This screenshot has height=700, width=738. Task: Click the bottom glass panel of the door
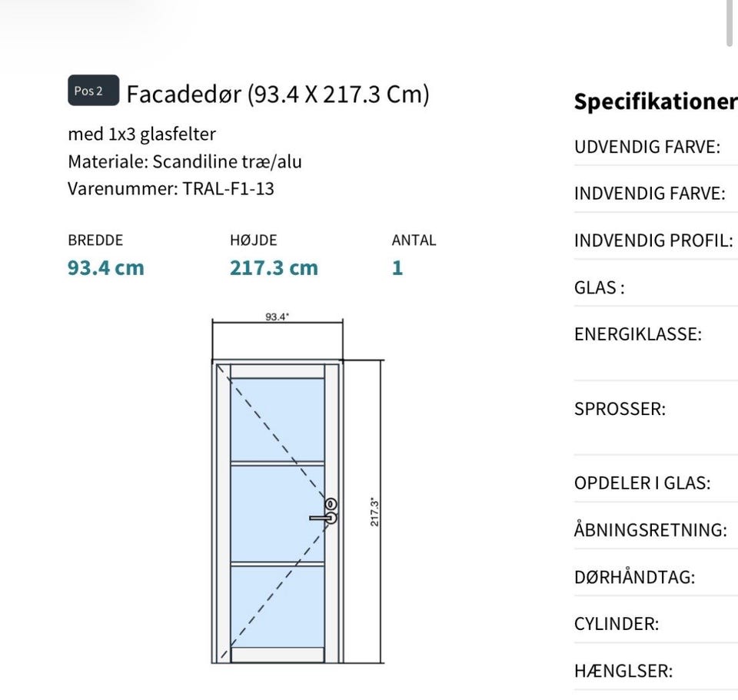click(x=278, y=607)
